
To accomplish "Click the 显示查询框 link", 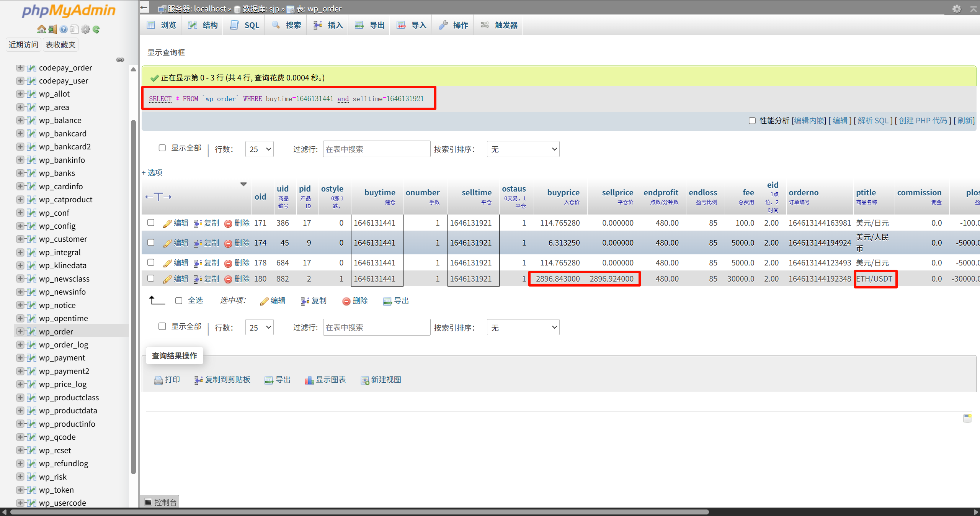I will click(166, 52).
